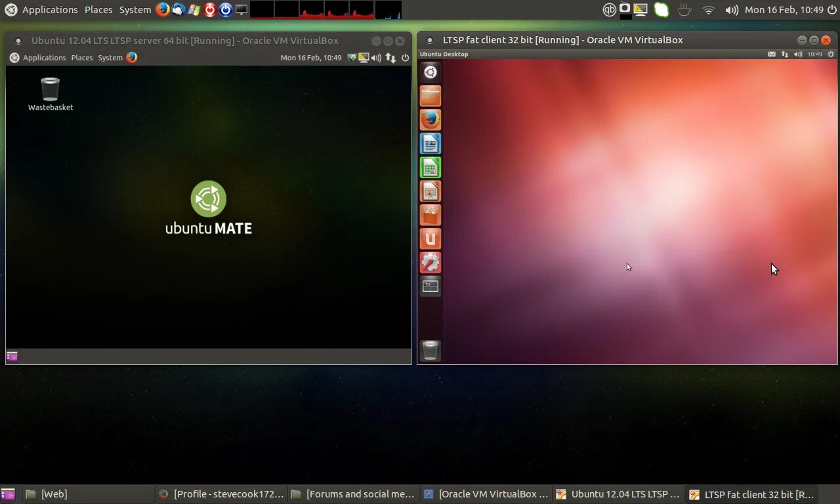Switch to Ubuntu 12.04 LTS LTSP taskbar item

618,494
